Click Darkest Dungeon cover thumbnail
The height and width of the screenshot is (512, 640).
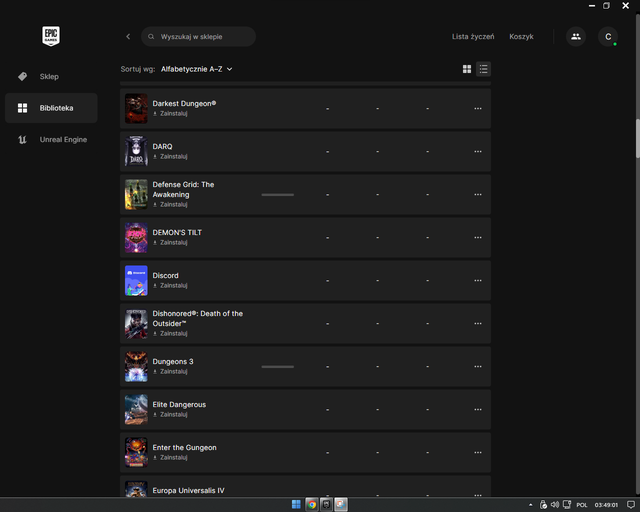[136, 109]
